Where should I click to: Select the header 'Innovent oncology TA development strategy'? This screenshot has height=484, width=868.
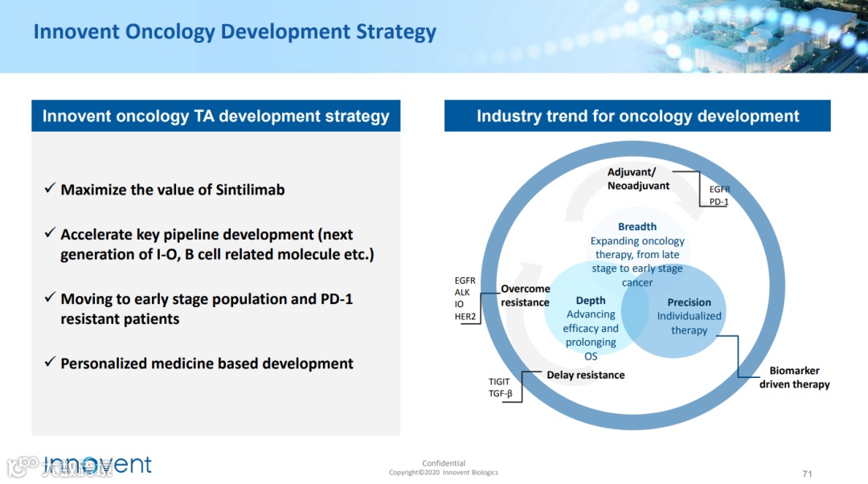tap(216, 116)
